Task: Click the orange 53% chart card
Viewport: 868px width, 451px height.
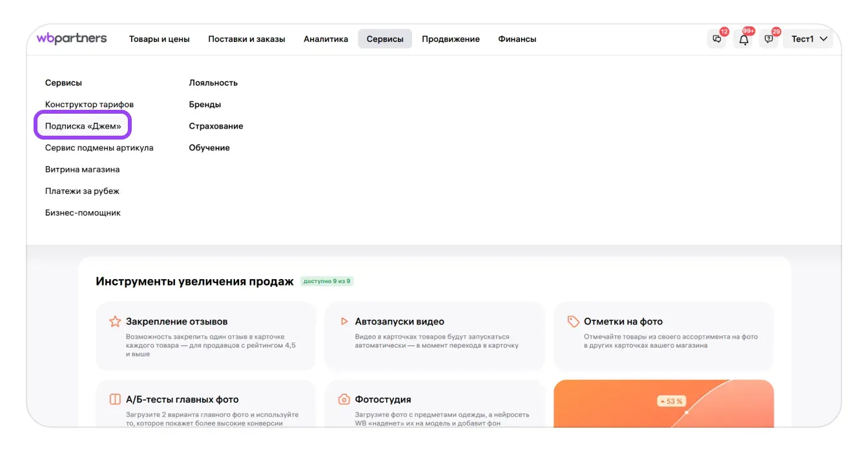Action: (663, 404)
